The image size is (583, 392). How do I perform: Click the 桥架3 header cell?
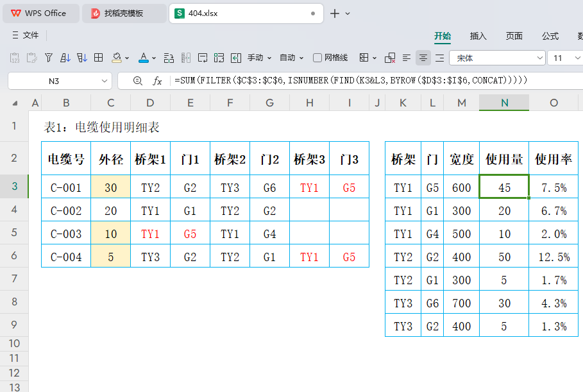[309, 159]
